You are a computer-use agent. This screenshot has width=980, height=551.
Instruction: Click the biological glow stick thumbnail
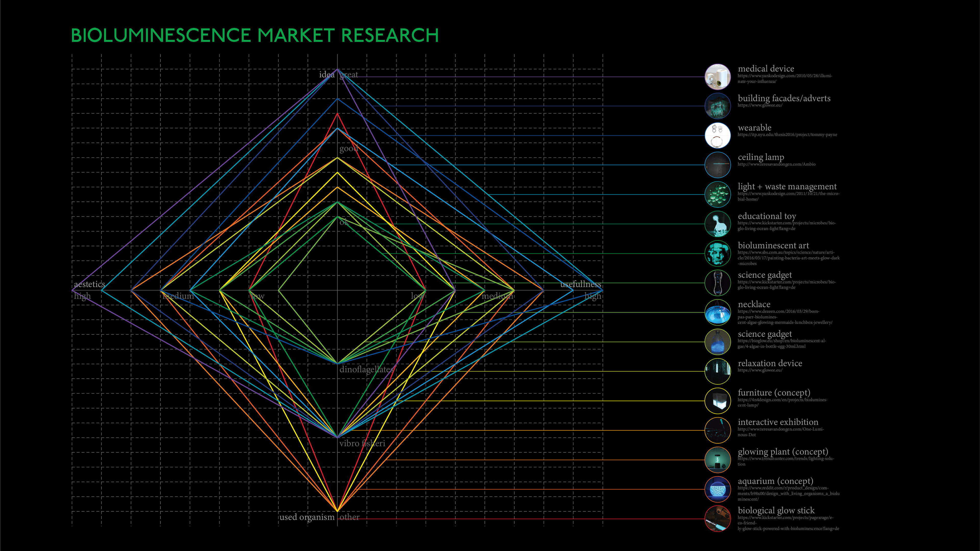717,519
